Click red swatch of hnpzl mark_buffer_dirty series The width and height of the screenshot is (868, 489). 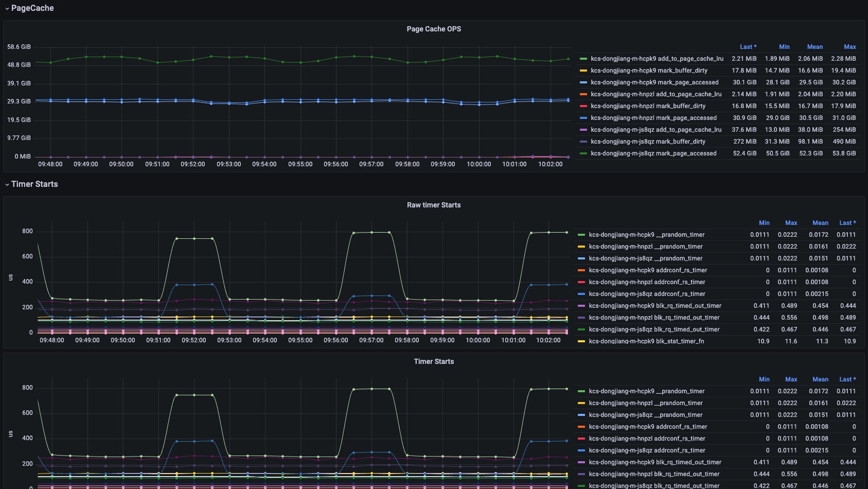click(583, 106)
